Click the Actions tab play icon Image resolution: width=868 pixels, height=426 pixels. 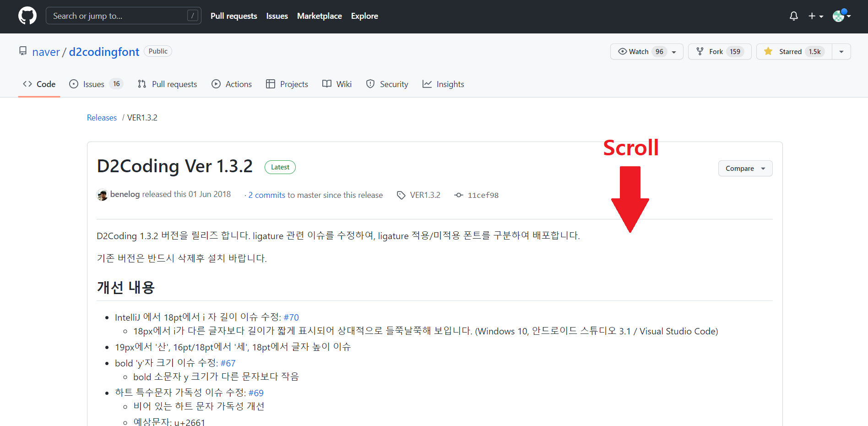(216, 84)
